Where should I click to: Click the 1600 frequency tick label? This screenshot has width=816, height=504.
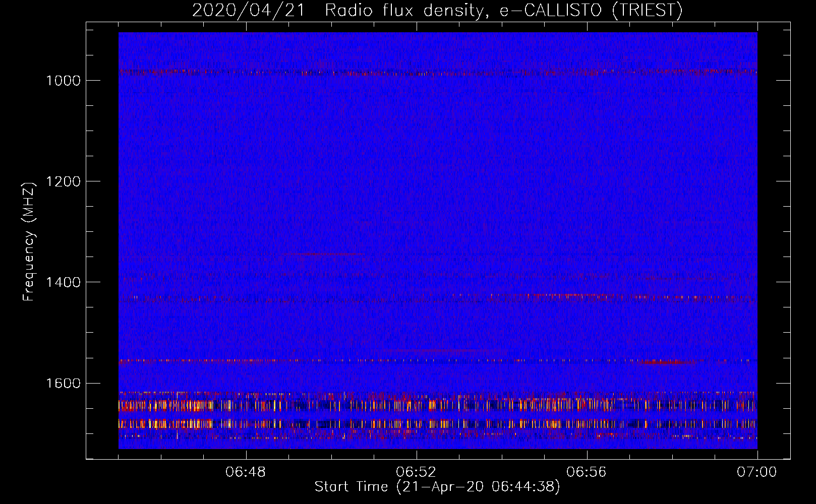pos(63,383)
